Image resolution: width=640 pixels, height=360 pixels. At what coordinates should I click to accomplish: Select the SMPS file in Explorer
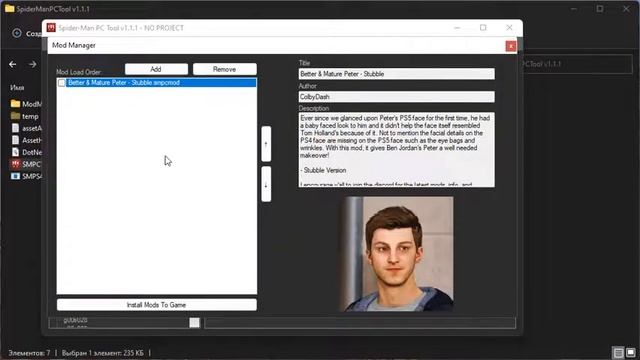[x=26, y=176]
